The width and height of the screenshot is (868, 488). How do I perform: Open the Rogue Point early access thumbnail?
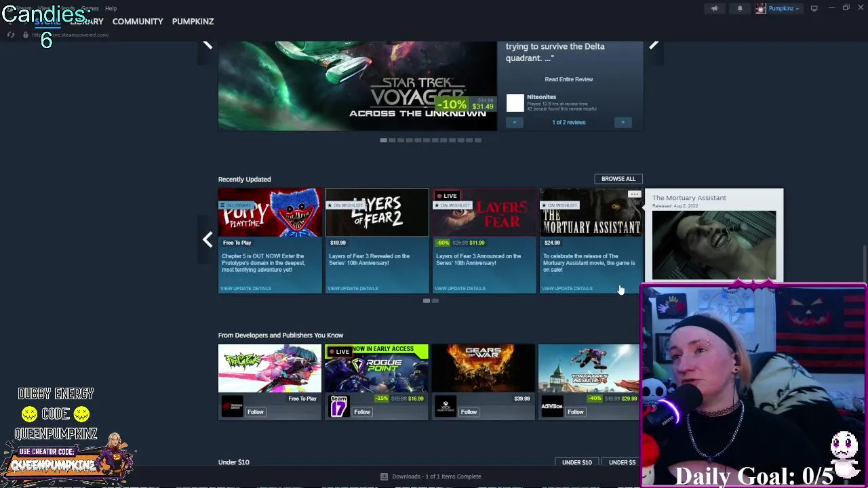[x=377, y=368]
